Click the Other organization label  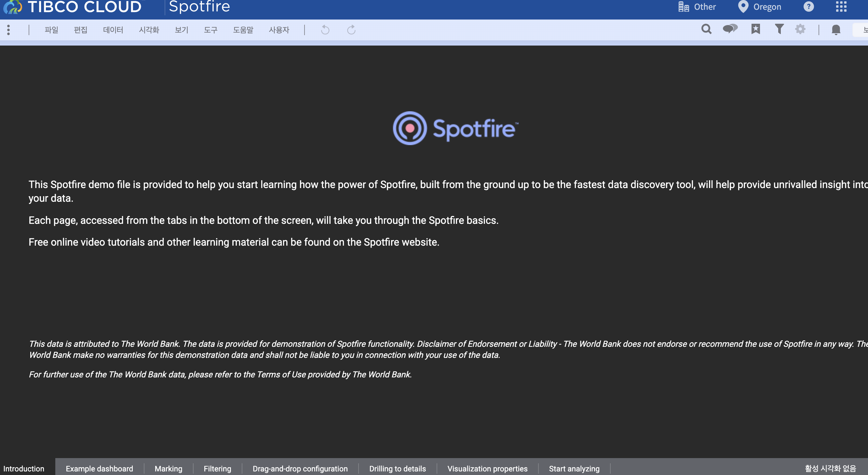click(x=705, y=7)
